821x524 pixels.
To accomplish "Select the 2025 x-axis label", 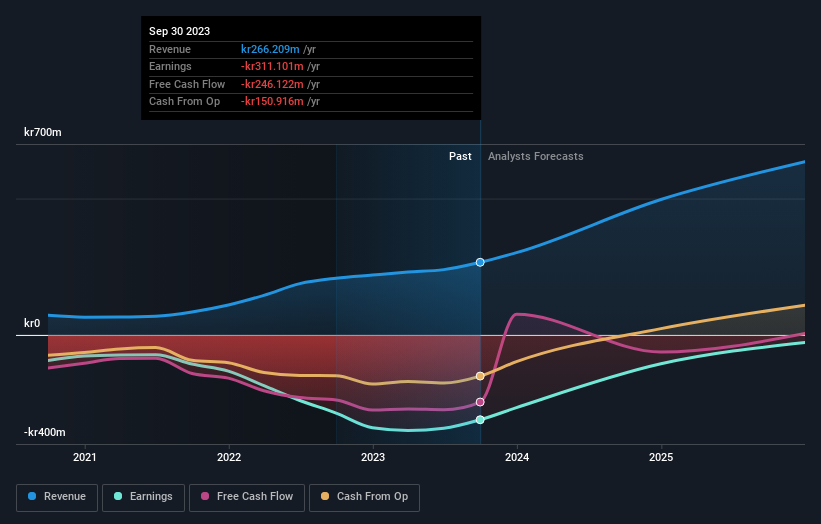I will click(x=661, y=457).
